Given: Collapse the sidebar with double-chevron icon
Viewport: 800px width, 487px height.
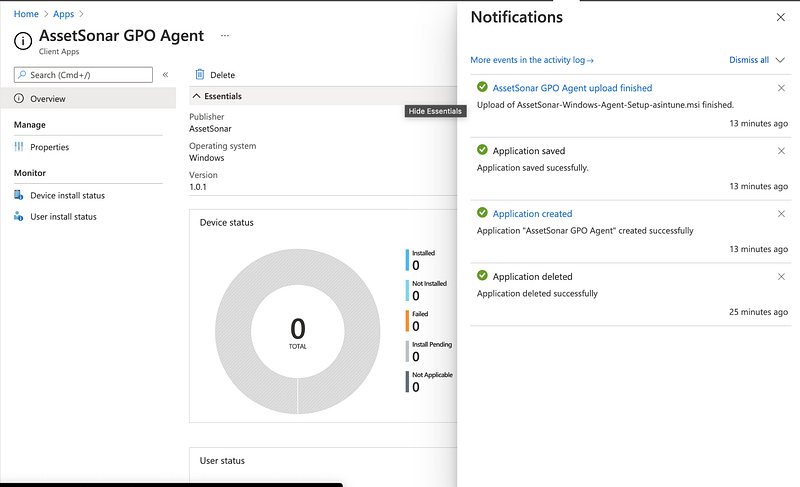Looking at the screenshot, I should point(165,74).
